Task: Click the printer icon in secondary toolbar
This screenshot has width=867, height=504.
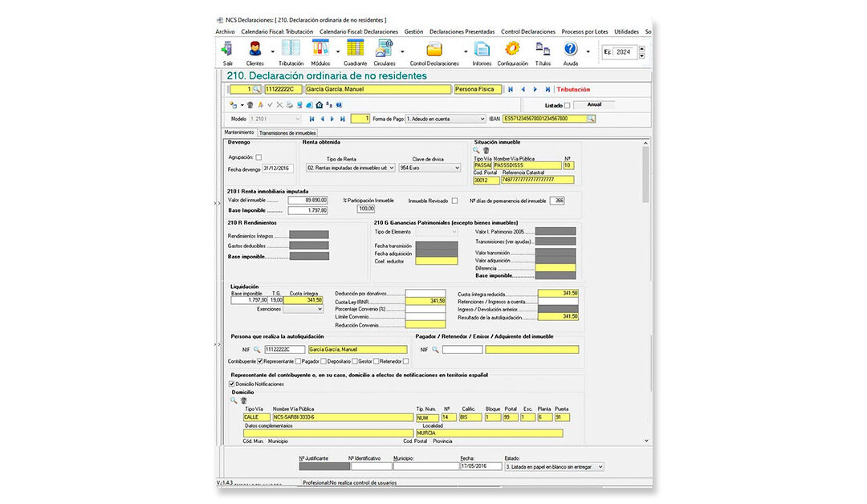Action: pos(289,105)
